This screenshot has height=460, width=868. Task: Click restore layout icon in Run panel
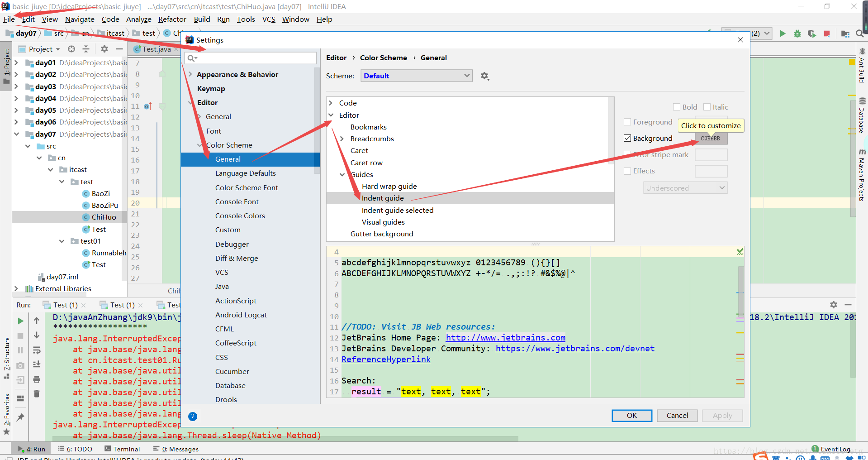tap(20, 398)
